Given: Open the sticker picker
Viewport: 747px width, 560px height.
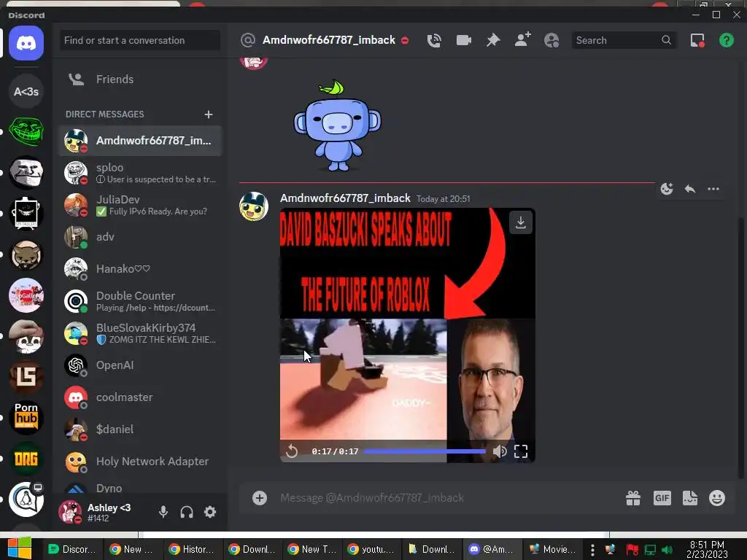Looking at the screenshot, I should click(690, 498).
